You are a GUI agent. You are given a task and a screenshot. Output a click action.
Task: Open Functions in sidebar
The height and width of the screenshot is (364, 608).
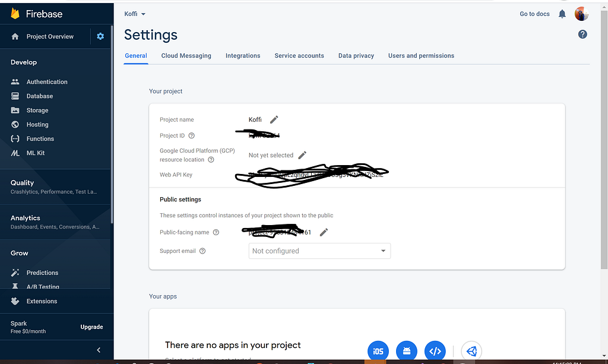(40, 139)
